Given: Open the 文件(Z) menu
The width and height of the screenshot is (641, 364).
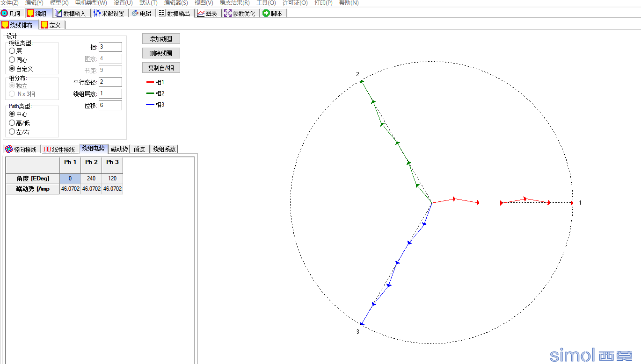Looking at the screenshot, I should [9, 3].
